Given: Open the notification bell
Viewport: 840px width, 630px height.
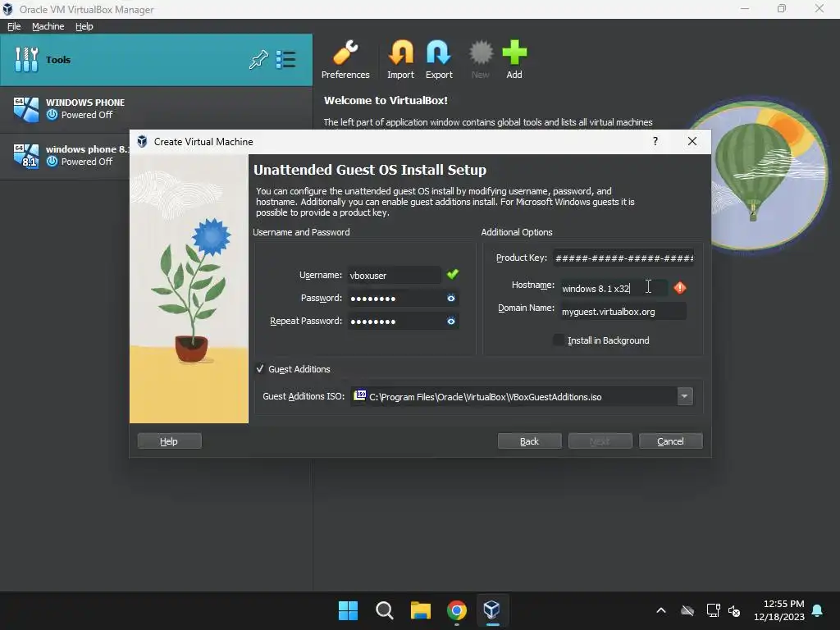Looking at the screenshot, I should point(818,610).
